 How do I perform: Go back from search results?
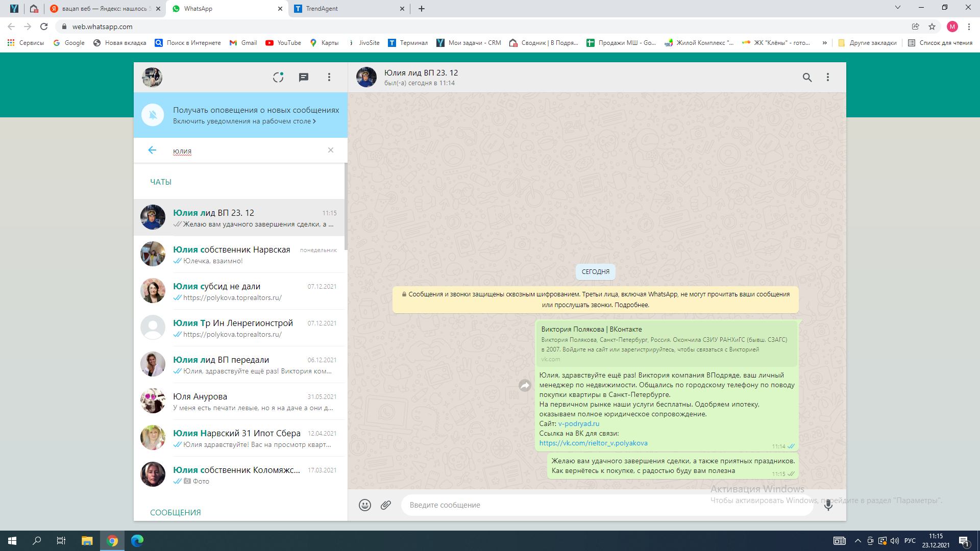[152, 150]
